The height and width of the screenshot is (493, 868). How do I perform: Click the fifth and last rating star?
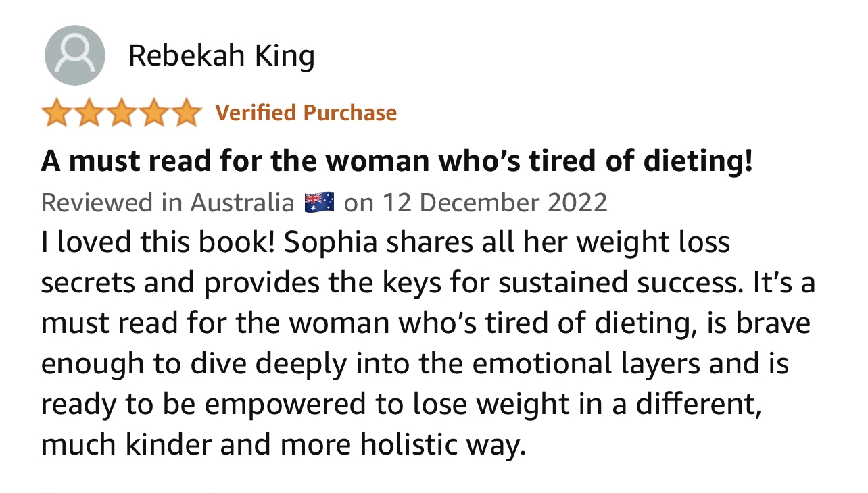pyautogui.click(x=185, y=113)
